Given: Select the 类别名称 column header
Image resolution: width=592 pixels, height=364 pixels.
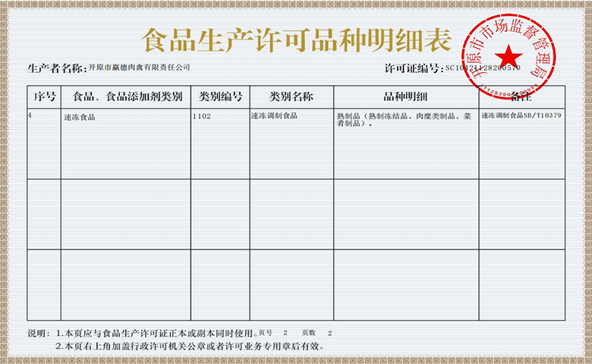Looking at the screenshot, I should click(x=291, y=97).
